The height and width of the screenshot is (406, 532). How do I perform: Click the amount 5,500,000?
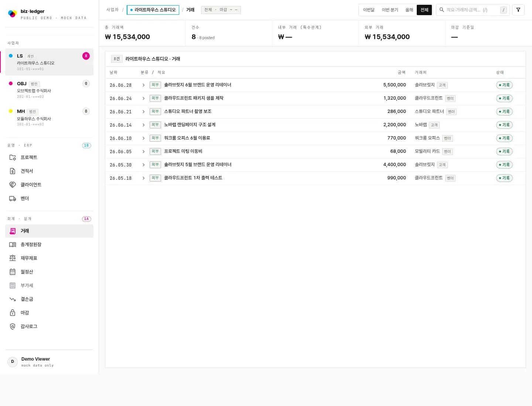(395, 85)
